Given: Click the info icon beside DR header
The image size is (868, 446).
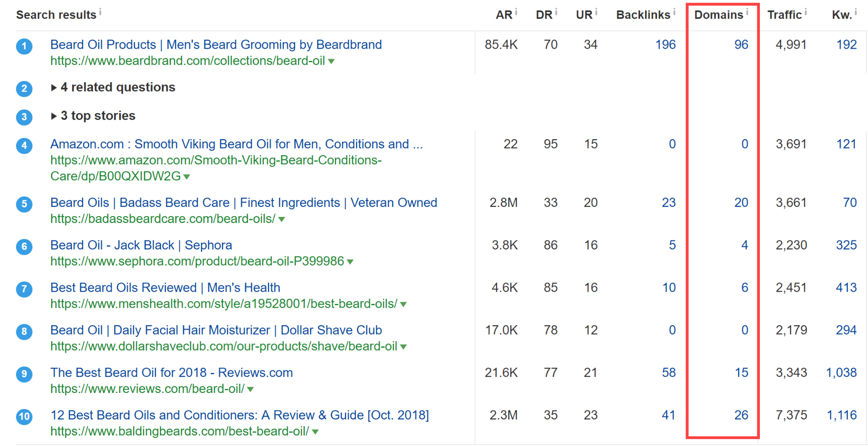Looking at the screenshot, I should [x=556, y=12].
